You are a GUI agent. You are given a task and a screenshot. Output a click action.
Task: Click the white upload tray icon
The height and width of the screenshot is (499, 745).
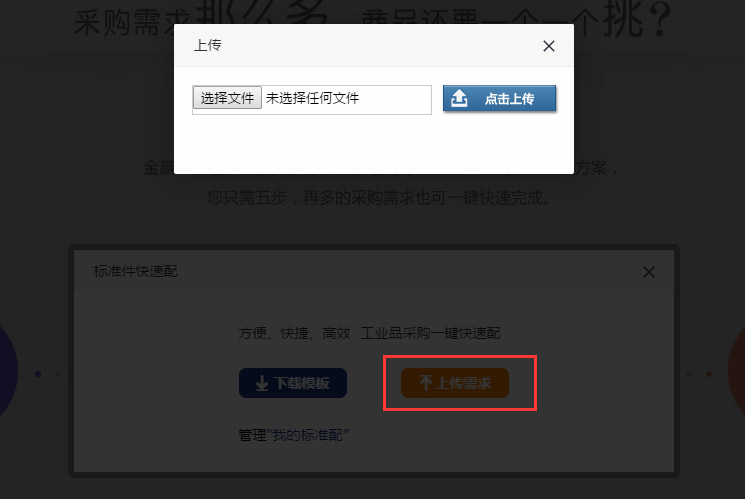click(x=459, y=98)
